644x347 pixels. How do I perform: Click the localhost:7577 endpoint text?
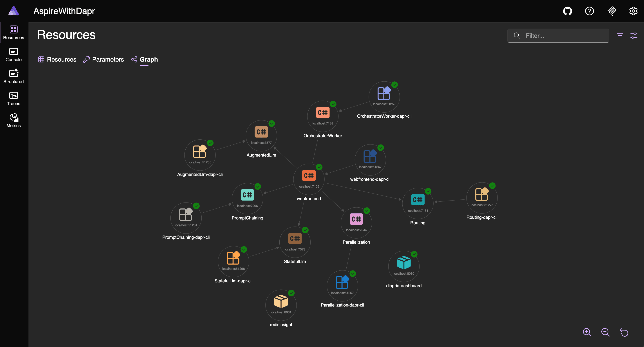(261, 143)
